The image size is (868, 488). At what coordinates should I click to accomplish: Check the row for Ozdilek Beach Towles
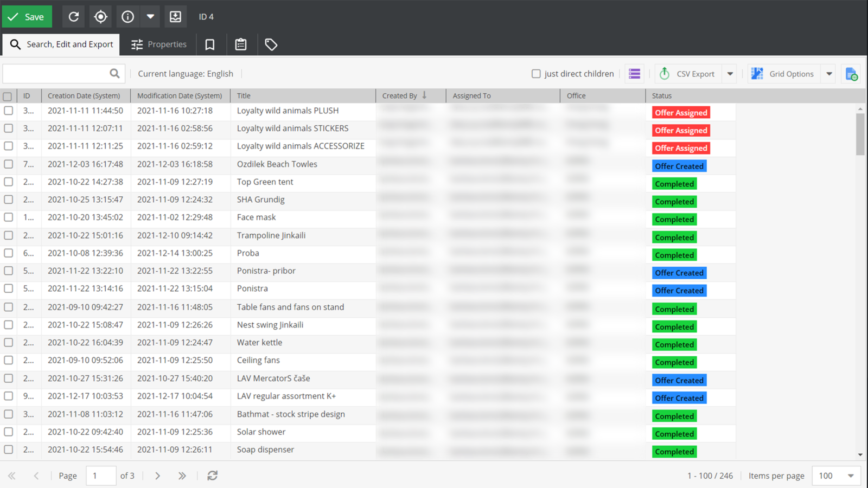point(8,164)
